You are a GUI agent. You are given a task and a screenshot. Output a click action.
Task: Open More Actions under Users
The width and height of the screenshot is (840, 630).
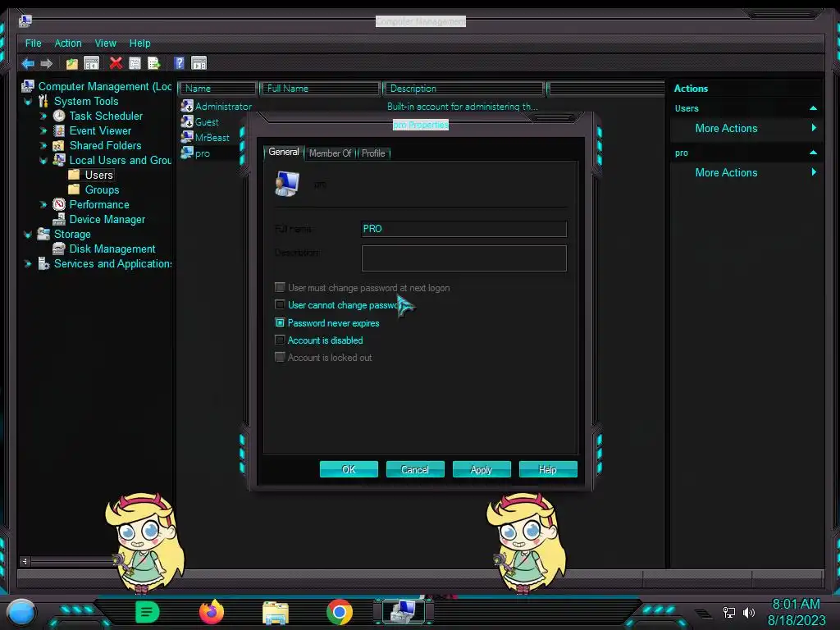[726, 128]
